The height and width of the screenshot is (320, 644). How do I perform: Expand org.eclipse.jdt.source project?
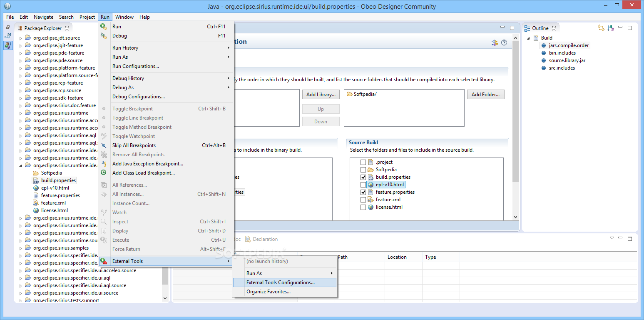pyautogui.click(x=21, y=38)
